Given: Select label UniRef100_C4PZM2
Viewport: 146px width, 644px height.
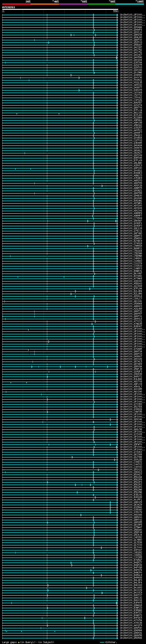Looking at the screenshot, I should pyautogui.click(x=131, y=537).
